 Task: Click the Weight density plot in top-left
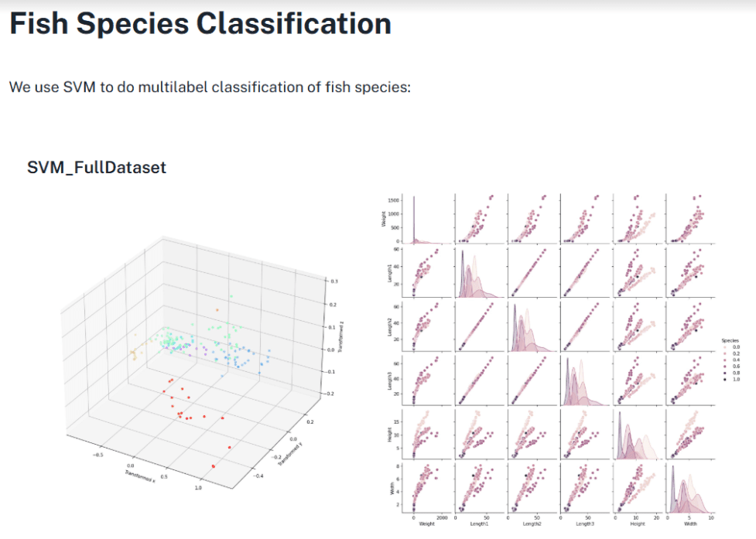[x=427, y=220]
